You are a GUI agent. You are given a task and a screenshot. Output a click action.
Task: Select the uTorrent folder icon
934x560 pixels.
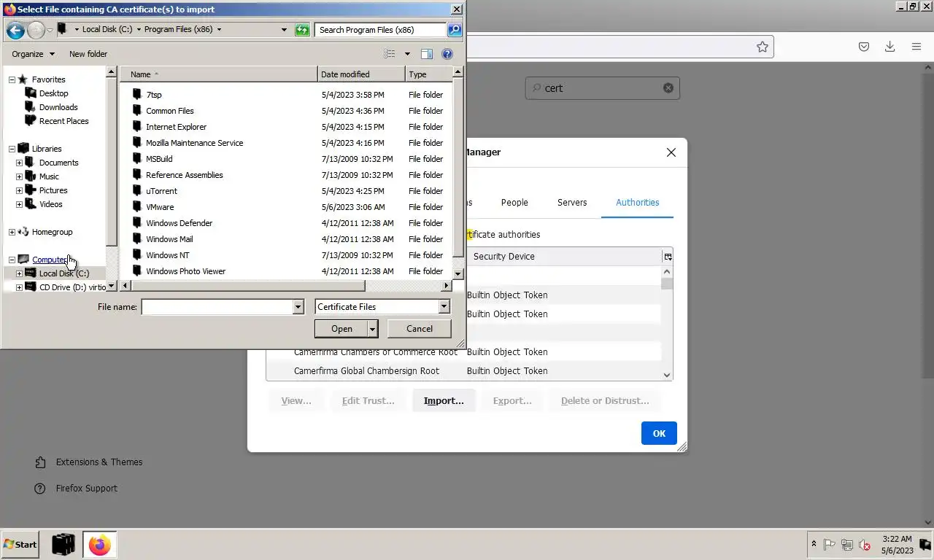point(136,190)
